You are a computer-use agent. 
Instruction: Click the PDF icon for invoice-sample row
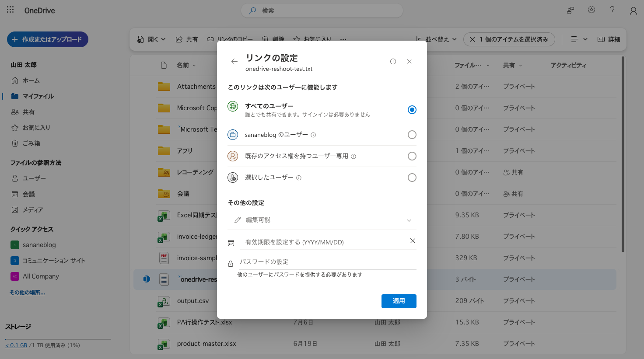coord(164,258)
